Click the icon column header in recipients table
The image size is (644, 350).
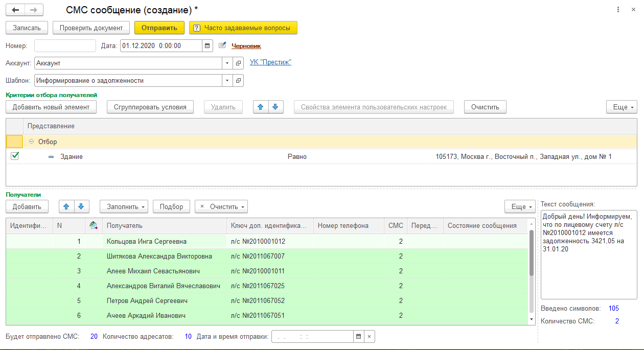pos(94,225)
